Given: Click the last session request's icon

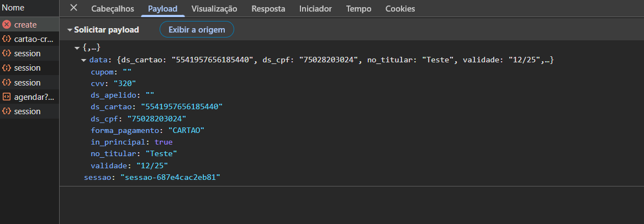Looking at the screenshot, I should tap(7, 111).
